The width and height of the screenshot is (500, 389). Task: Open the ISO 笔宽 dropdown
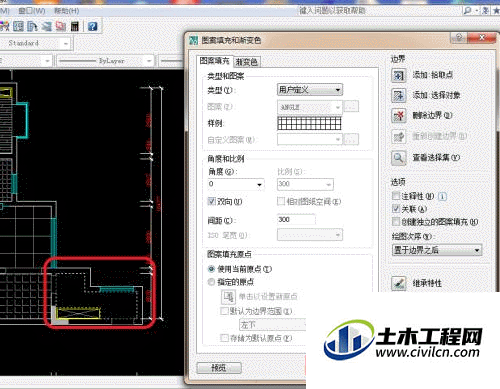pyautogui.click(x=310, y=235)
